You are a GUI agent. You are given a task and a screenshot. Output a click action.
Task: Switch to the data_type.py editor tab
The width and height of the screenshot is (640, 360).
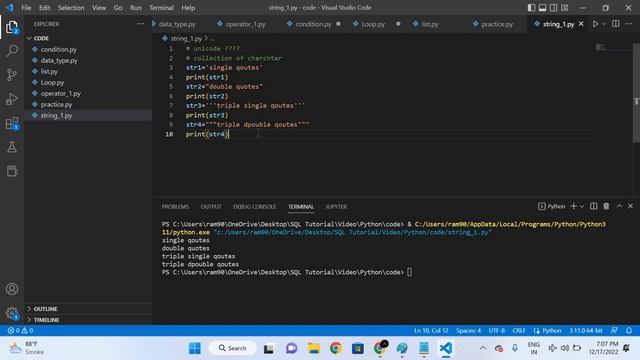point(177,24)
